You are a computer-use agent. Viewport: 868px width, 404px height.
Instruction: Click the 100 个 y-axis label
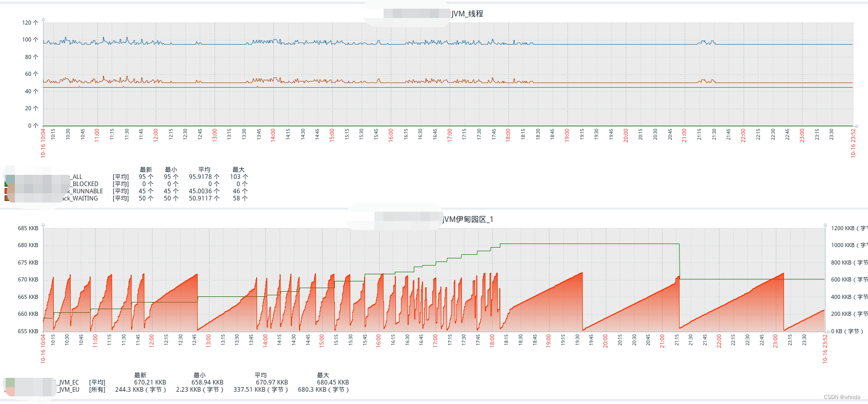point(30,39)
